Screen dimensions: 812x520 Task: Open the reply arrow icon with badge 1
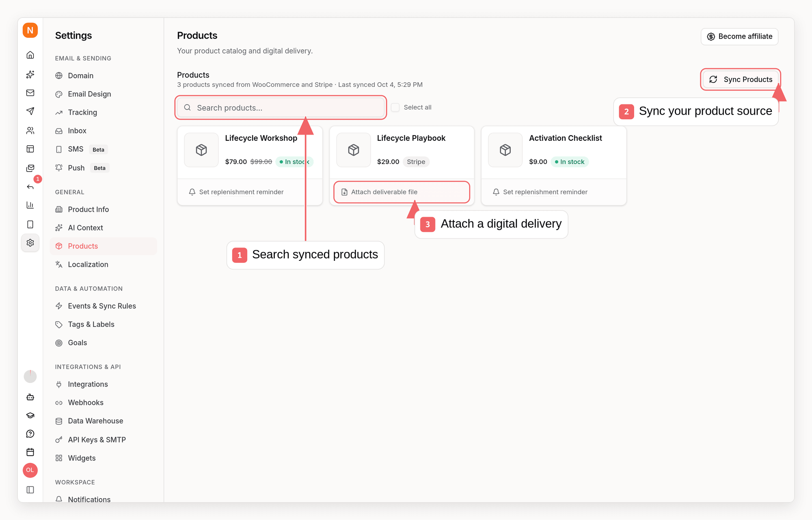click(30, 187)
